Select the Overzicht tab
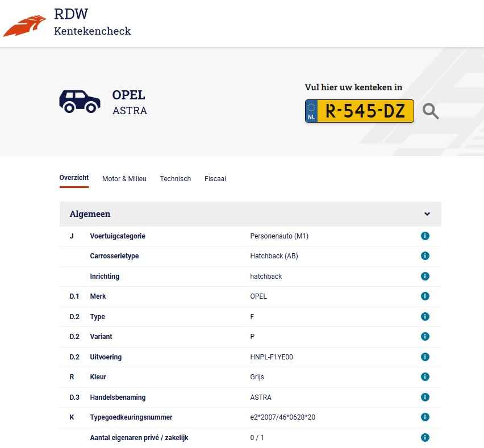 pos(74,178)
